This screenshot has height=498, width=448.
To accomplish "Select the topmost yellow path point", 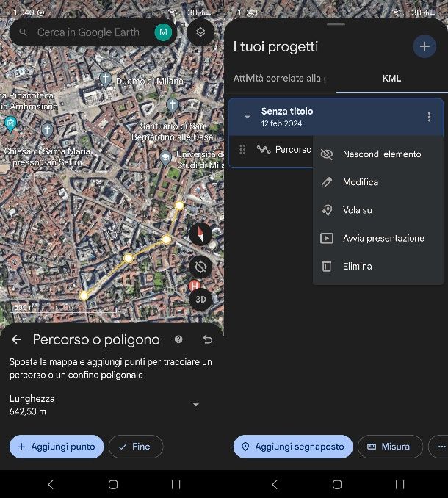I will point(179,206).
